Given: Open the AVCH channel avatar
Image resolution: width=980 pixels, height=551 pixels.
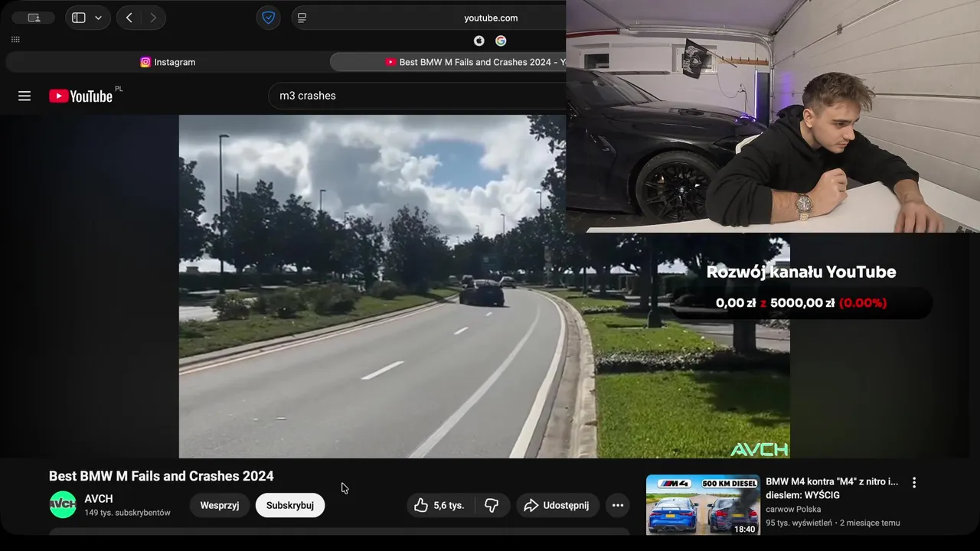Looking at the screenshot, I should point(63,505).
